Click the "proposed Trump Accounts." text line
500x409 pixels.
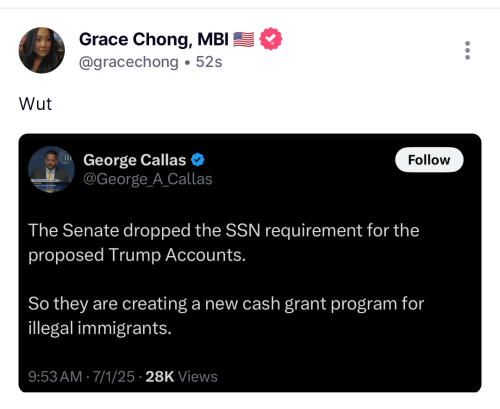tap(137, 255)
